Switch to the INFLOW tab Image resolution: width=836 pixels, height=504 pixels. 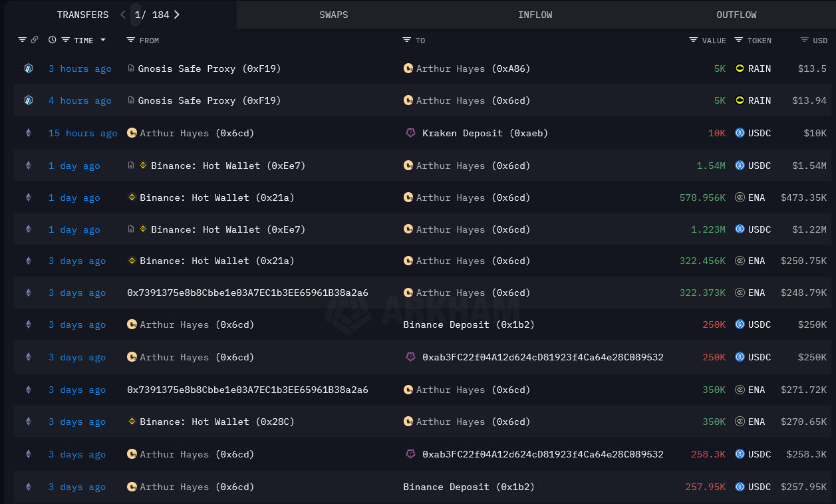[535, 15]
